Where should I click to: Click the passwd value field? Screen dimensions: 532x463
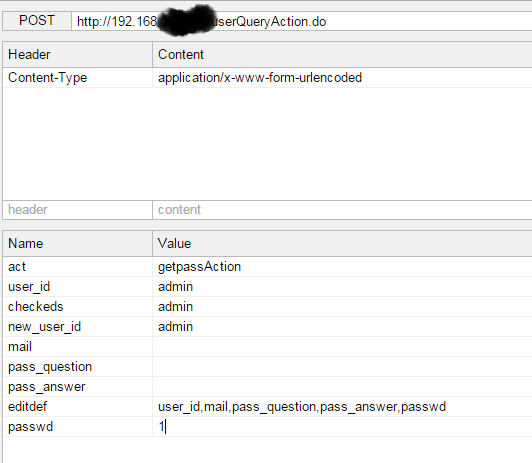pyautogui.click(x=342, y=427)
